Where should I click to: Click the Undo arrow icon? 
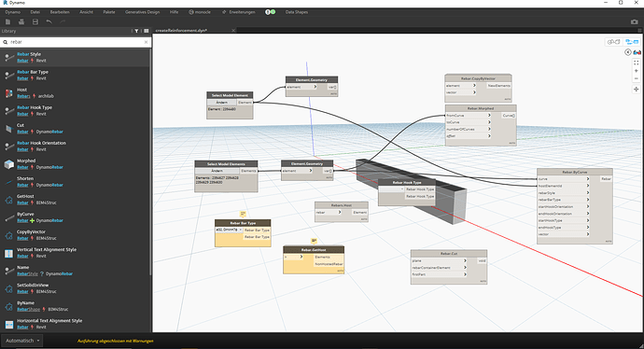(x=49, y=21)
